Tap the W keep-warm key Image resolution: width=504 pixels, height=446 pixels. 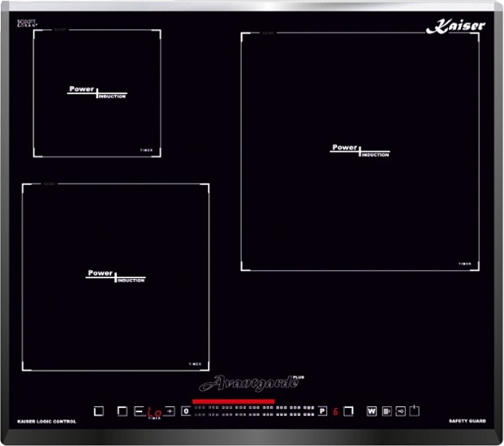(372, 412)
